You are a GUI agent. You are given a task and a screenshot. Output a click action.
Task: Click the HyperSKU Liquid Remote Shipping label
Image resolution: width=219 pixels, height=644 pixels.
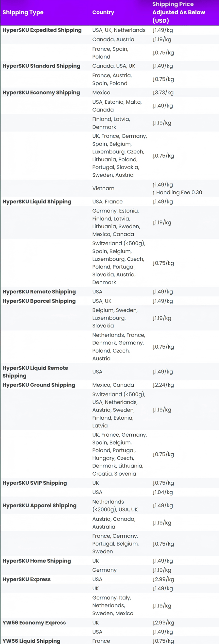tap(35, 372)
